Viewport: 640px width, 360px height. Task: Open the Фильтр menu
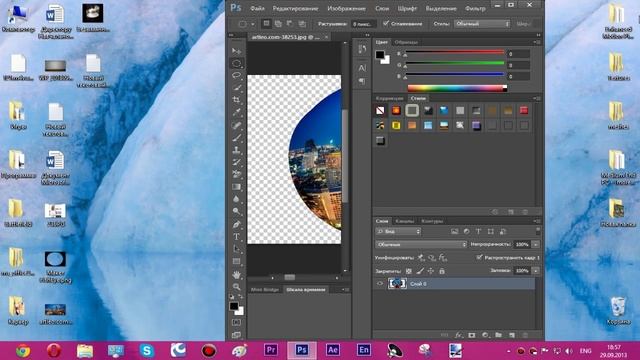(475, 8)
